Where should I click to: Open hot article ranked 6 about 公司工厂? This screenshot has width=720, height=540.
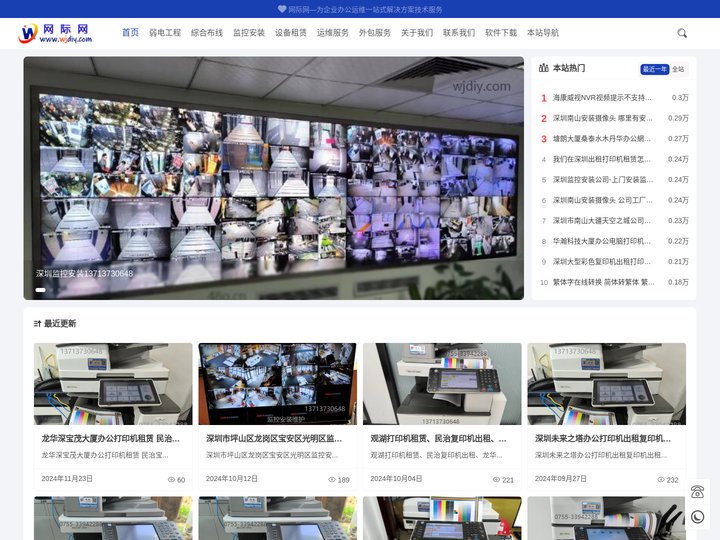(602, 200)
